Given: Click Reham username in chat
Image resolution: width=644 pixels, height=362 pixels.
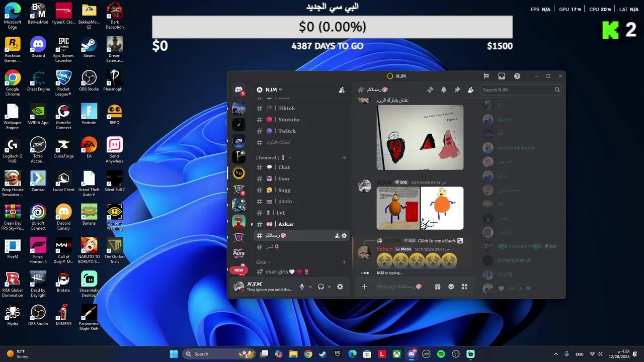Looking at the screenshot, I should pos(384,249).
